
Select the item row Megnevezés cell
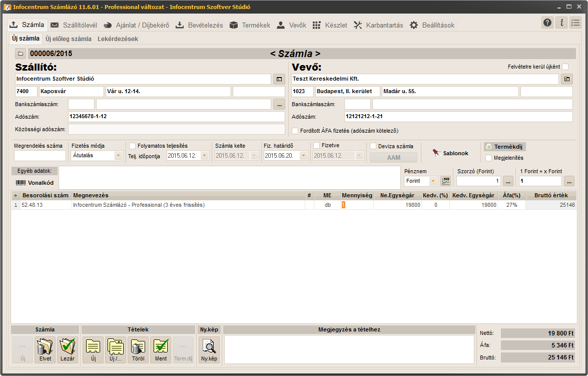(x=188, y=205)
